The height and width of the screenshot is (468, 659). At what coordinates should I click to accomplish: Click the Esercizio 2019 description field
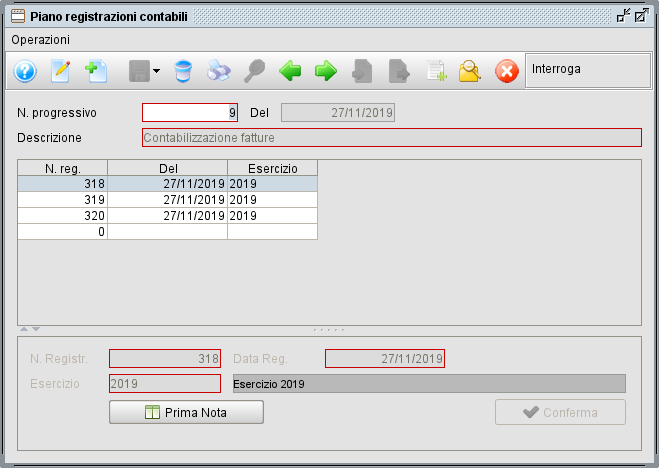click(x=429, y=384)
